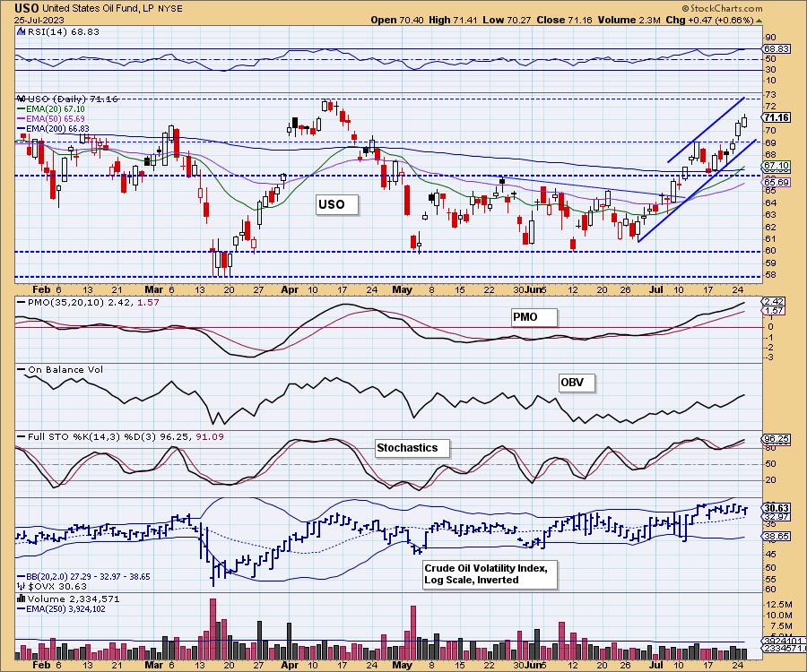Viewport: 807px width, 672px height.
Task: Click the purple EMA(50) 65.69 legend entry
Action: (x=51, y=119)
